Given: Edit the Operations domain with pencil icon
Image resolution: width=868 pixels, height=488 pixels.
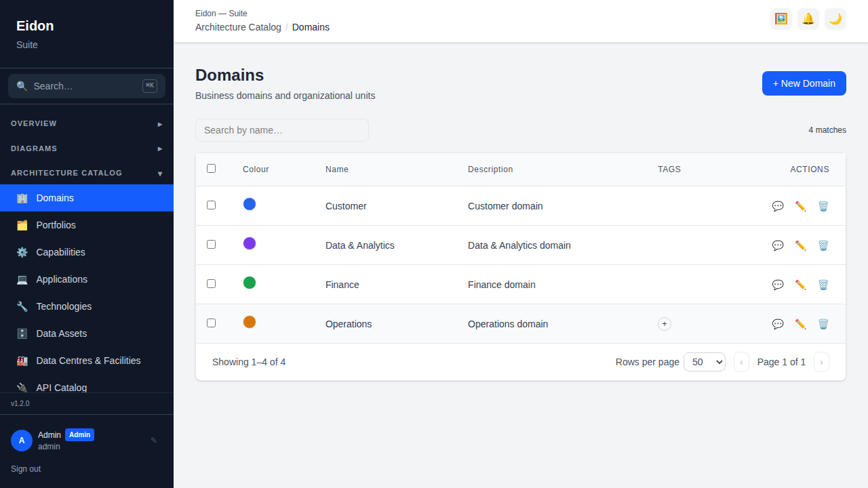Looking at the screenshot, I should click(x=801, y=324).
